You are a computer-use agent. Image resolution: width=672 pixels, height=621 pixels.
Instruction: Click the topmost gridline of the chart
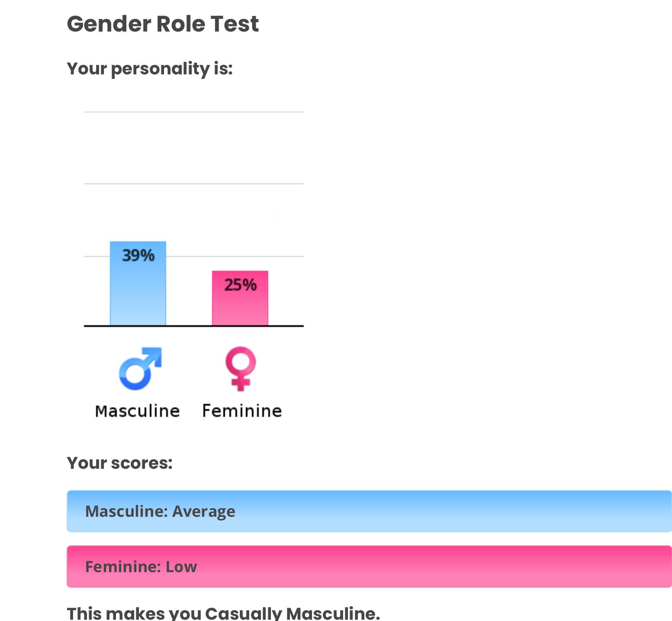194,112
